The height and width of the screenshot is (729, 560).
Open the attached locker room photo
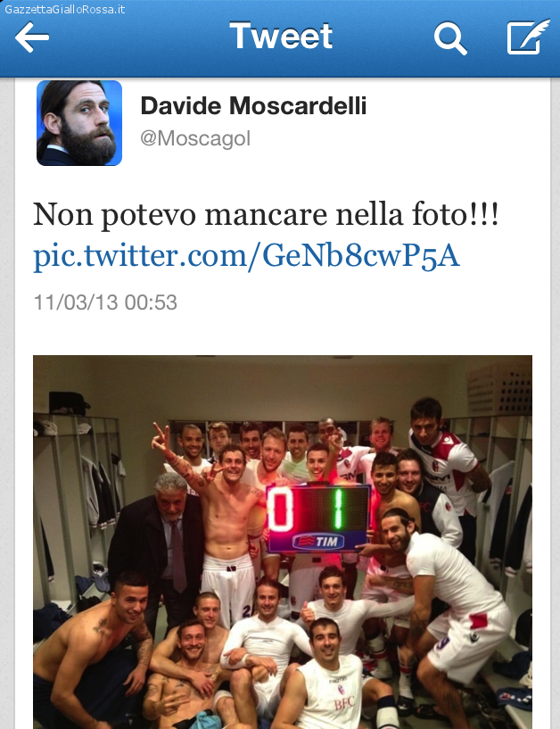click(x=283, y=543)
